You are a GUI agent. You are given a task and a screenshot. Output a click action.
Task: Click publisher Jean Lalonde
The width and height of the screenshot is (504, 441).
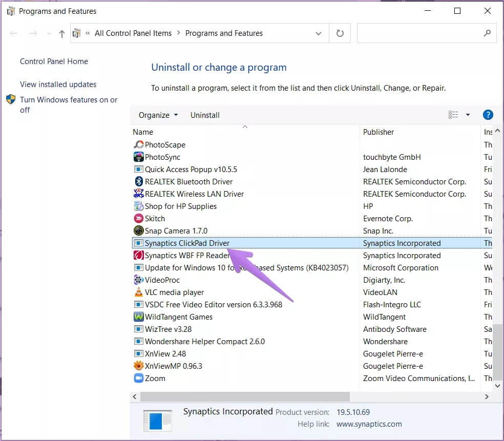385,169
